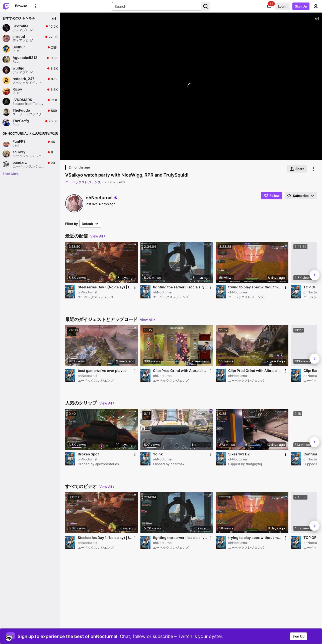Collapse the recommended channels sidebar
The width and height of the screenshot is (322, 644).
pos(54,19)
